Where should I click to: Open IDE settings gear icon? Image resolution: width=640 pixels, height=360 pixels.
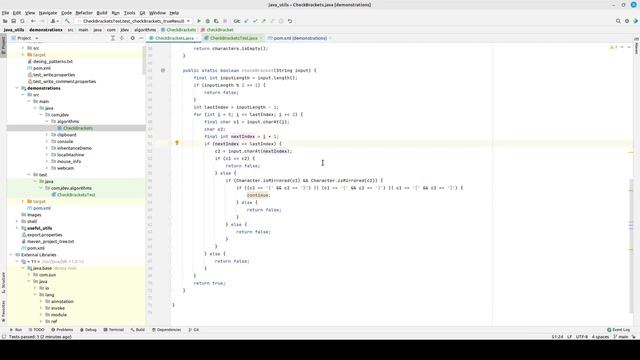pyautogui.click(x=627, y=21)
